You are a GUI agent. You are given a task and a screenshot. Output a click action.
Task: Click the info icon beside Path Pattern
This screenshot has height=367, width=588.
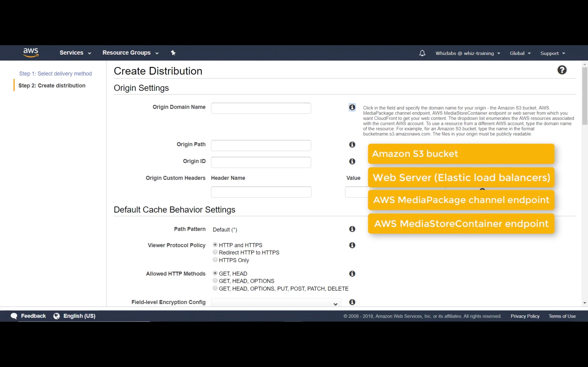tap(352, 229)
